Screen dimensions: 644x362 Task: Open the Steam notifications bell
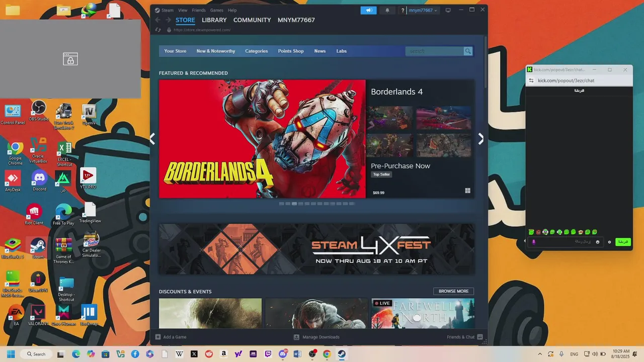point(387,10)
